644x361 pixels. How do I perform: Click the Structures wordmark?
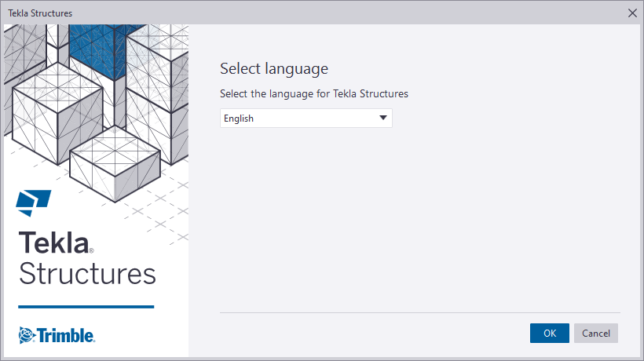click(x=87, y=274)
